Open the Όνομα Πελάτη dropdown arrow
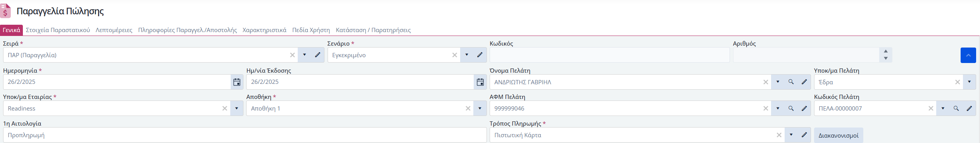The height and width of the screenshot is (143, 980). click(778, 82)
